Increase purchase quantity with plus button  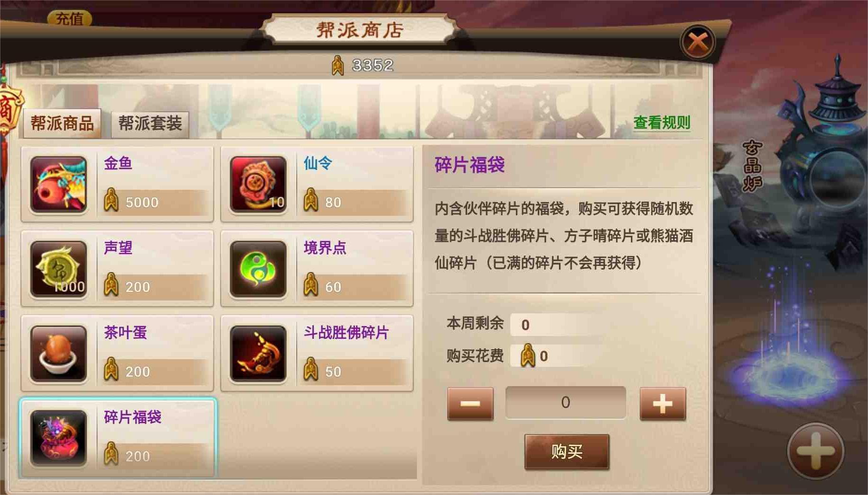(663, 404)
